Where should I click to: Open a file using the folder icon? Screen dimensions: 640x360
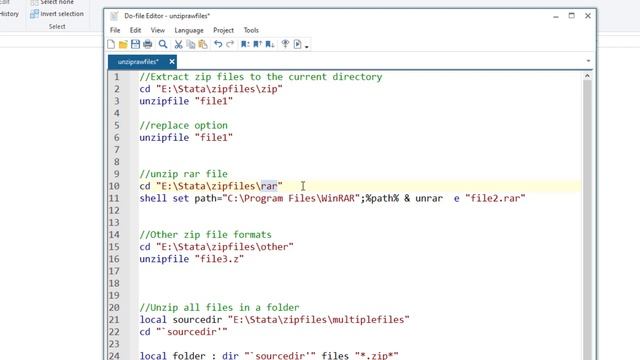coord(123,44)
